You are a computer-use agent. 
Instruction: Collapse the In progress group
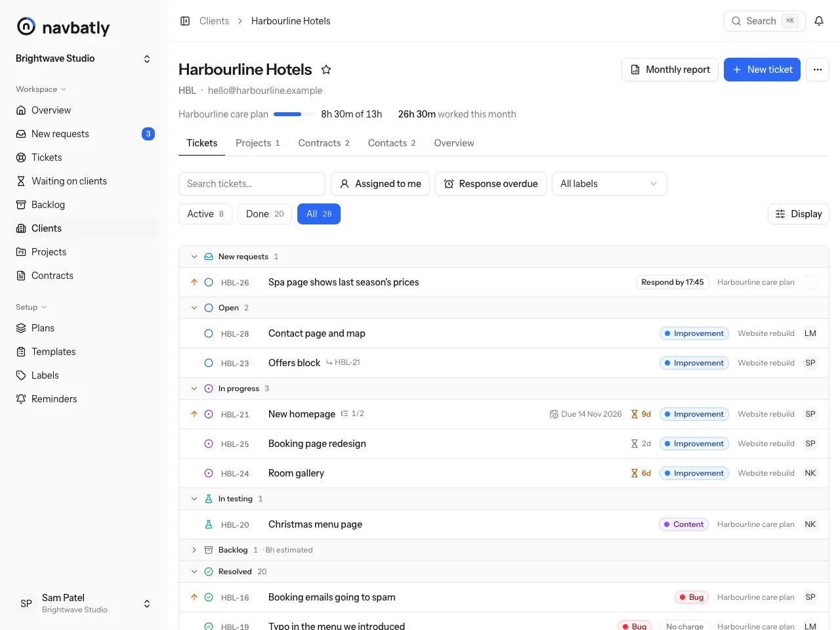(x=194, y=388)
